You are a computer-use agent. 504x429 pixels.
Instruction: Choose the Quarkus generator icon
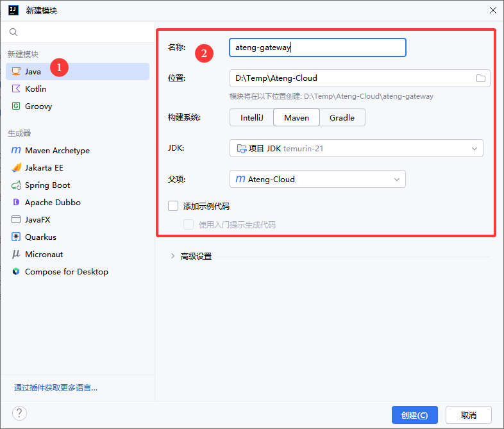click(x=16, y=237)
